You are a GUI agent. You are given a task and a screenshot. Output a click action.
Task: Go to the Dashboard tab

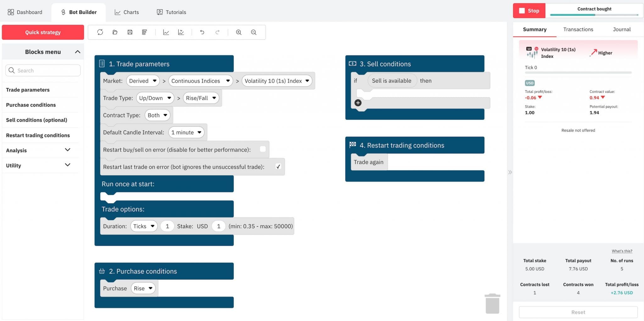tap(25, 12)
